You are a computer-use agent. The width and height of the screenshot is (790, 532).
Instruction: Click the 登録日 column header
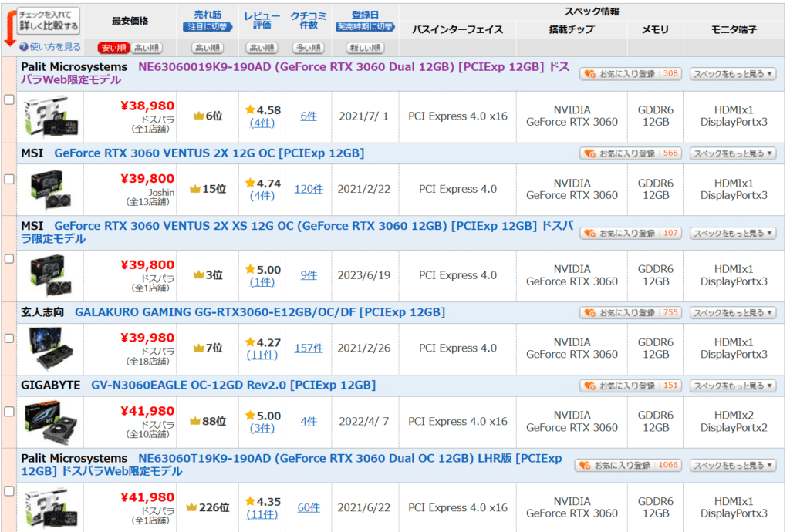(365, 15)
